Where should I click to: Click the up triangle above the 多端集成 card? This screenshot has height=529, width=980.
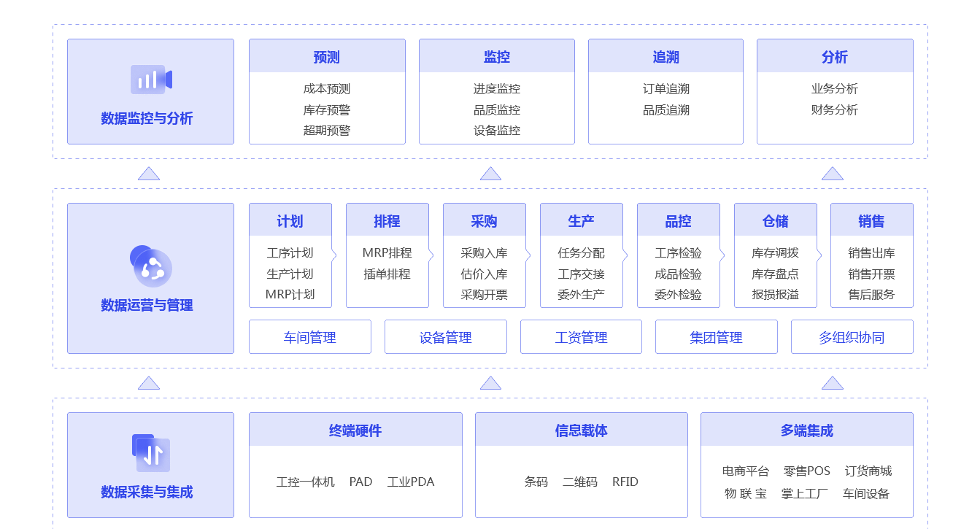(832, 383)
